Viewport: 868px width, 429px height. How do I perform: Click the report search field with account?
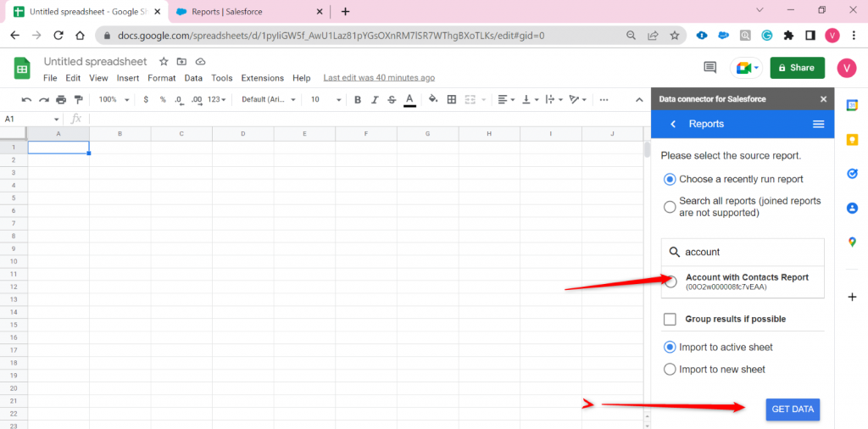[743, 252]
